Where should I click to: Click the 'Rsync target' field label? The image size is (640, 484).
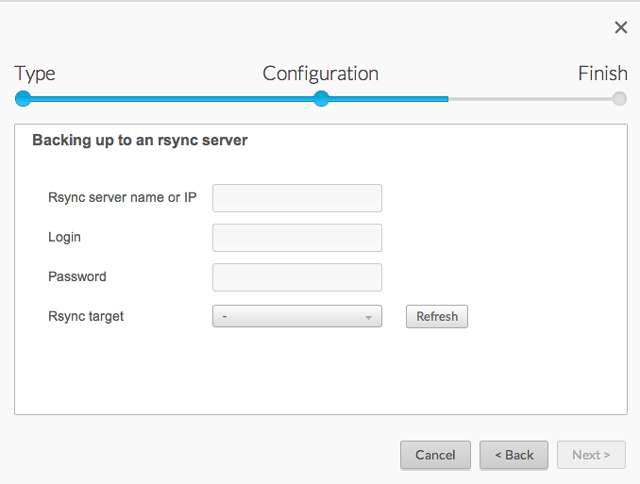pos(86,316)
